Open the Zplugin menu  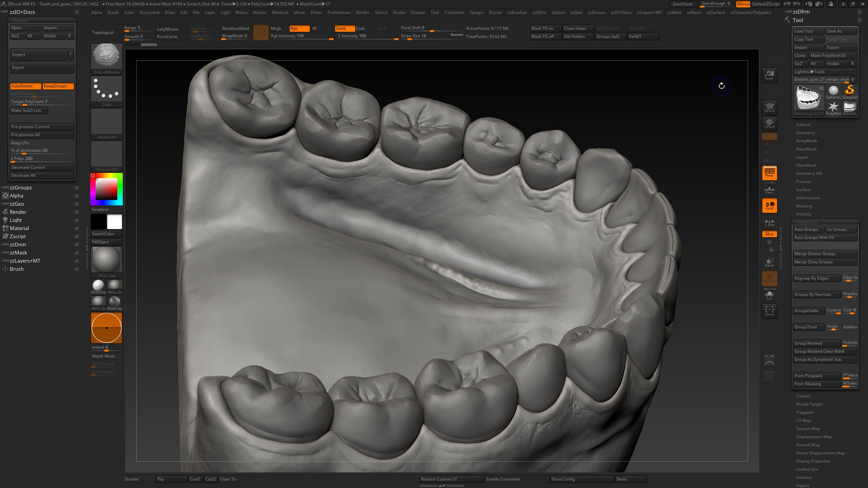click(x=477, y=13)
